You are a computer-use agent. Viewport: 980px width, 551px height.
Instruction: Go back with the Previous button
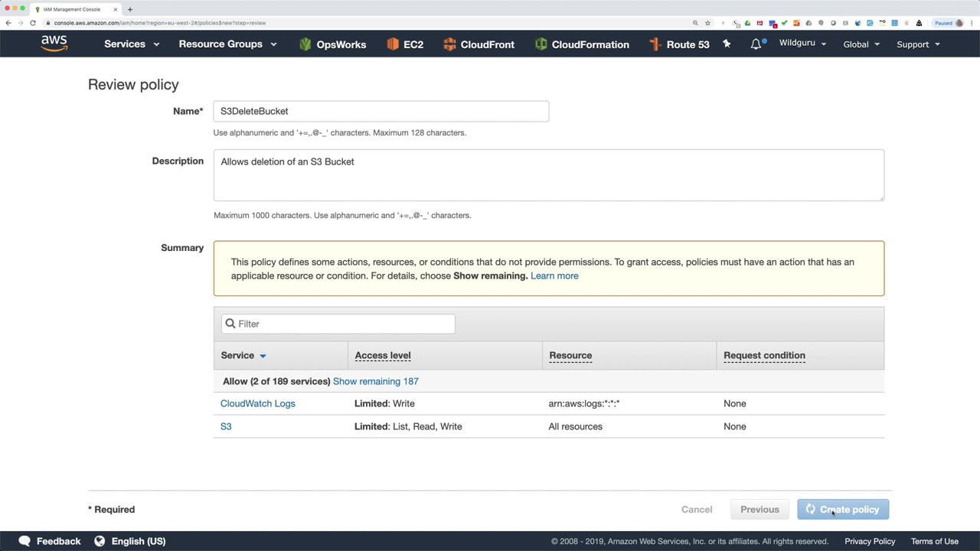pos(759,510)
